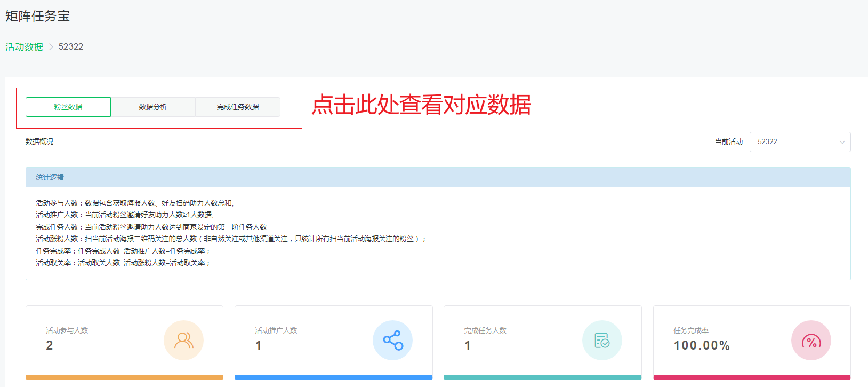Expand the 当前活动 selector arrow
This screenshot has width=868, height=387.
(x=842, y=142)
